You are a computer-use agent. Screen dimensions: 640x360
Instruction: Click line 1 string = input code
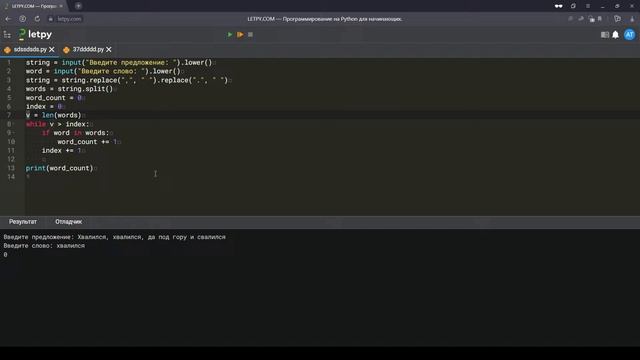pyautogui.click(x=119, y=62)
